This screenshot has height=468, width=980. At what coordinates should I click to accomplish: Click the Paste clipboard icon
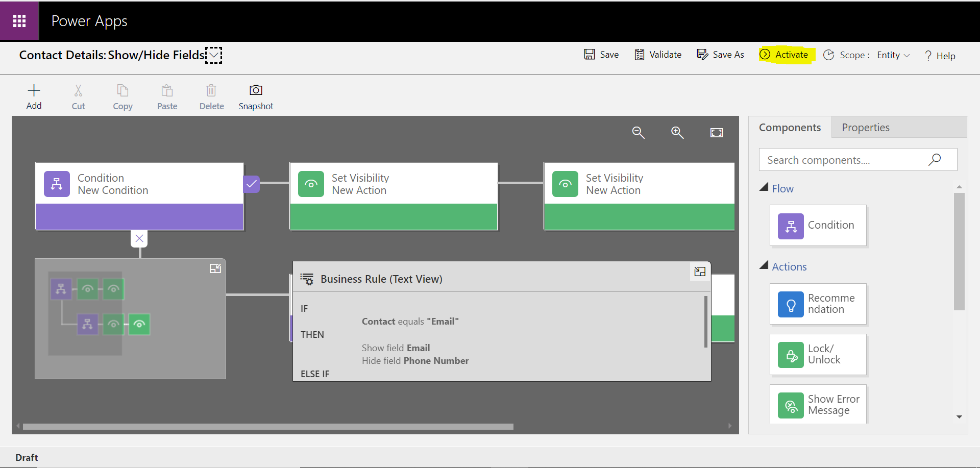click(167, 91)
